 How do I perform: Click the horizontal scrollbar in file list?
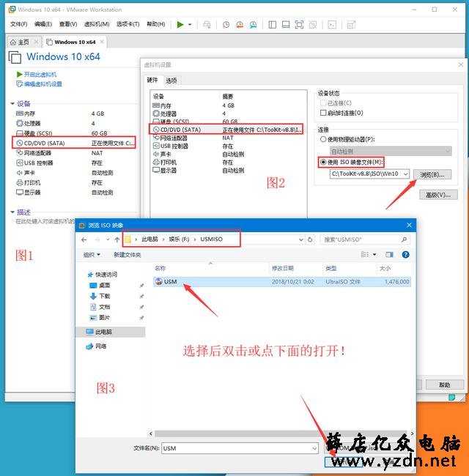(282, 434)
